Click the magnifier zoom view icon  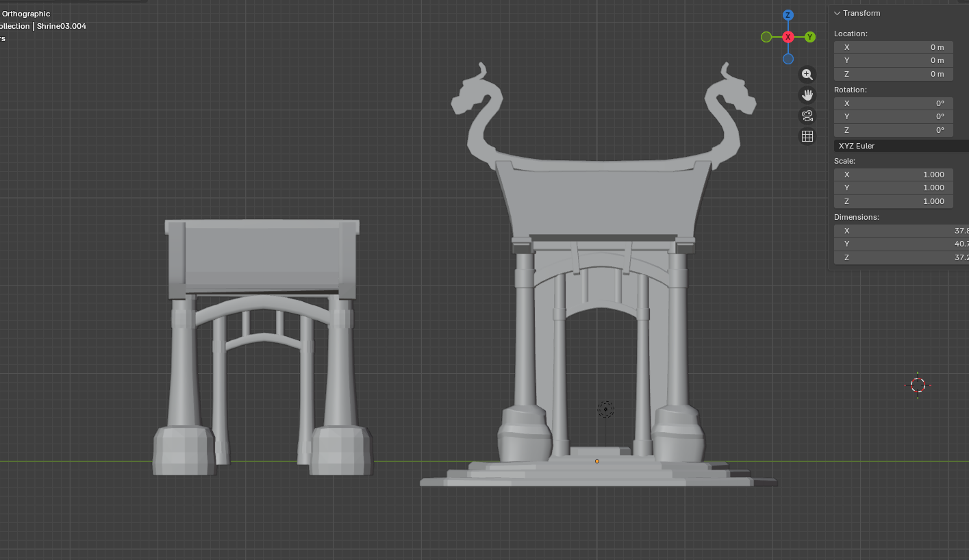click(807, 75)
